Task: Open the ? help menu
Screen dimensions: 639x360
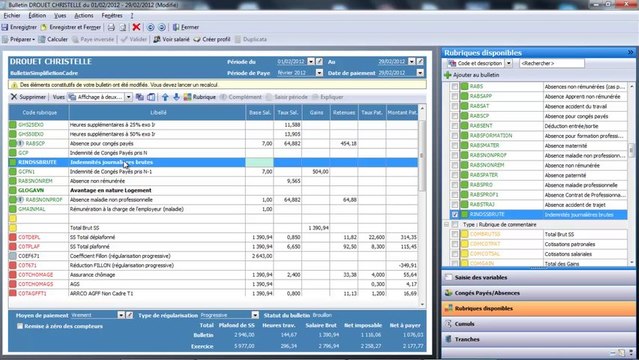Action: 132,15
